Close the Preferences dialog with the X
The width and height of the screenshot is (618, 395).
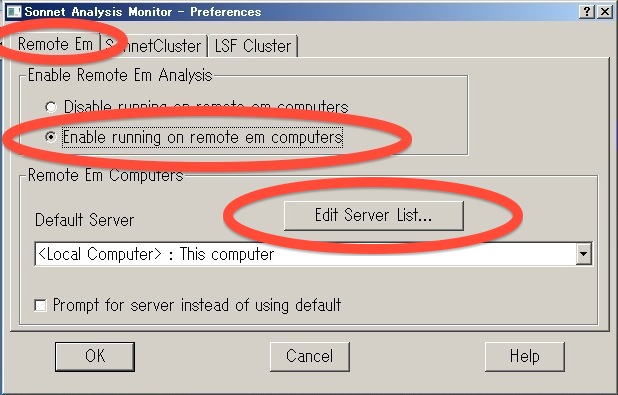[x=605, y=12]
